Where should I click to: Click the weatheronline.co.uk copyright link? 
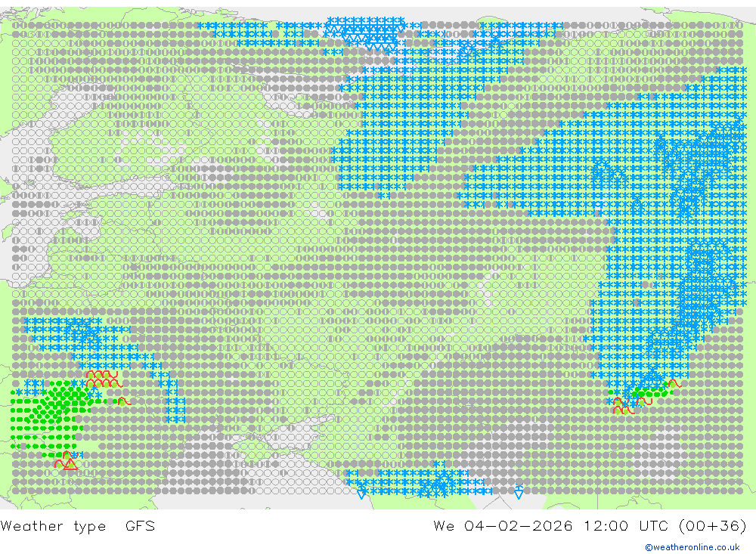coord(692,547)
